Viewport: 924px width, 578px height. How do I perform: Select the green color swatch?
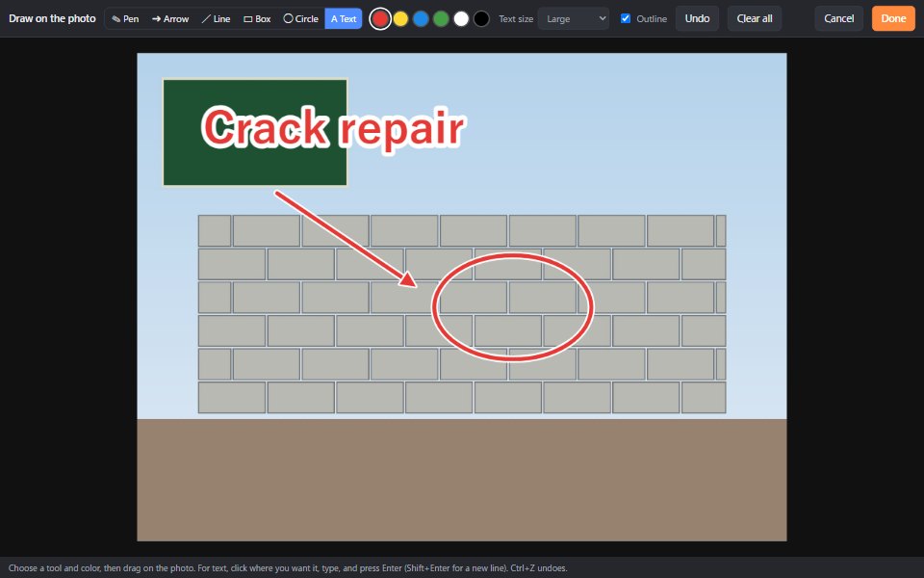tap(441, 19)
